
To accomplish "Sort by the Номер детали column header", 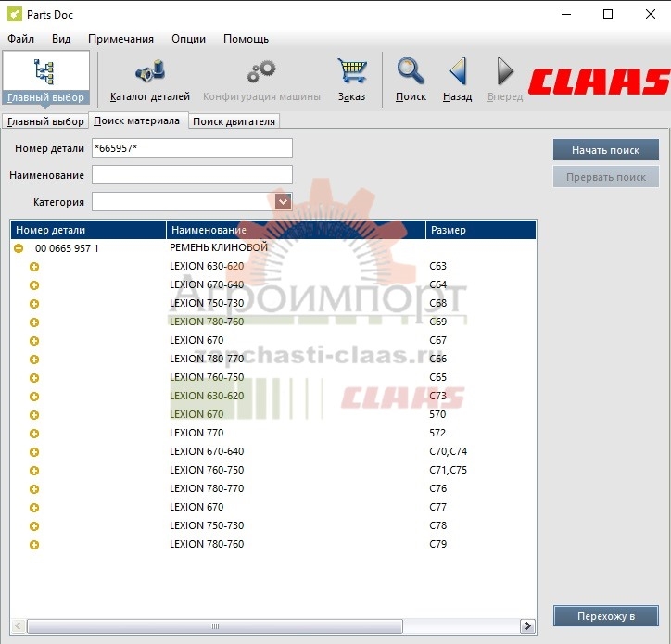I will tap(88, 230).
